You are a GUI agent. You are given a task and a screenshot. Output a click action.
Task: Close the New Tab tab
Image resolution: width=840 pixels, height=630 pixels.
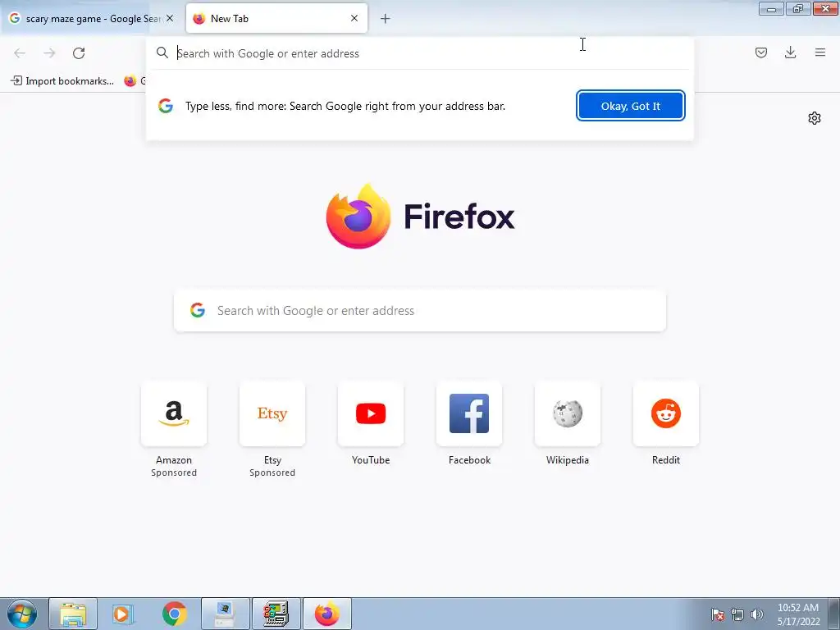pos(354,18)
